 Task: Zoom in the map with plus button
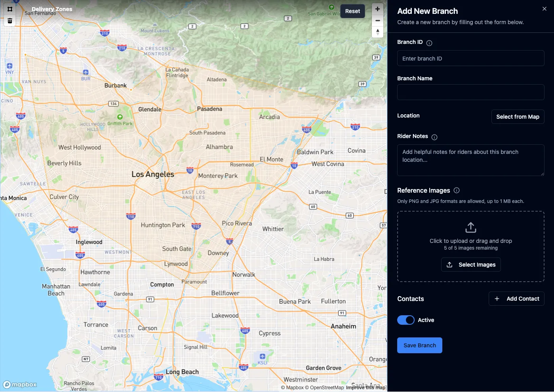[x=377, y=9]
